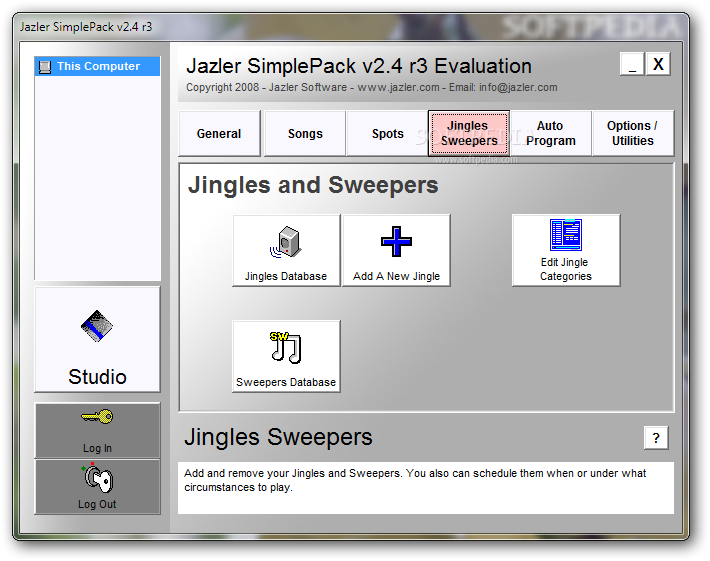Click the question mark help button
710x561 pixels.
coord(656,438)
